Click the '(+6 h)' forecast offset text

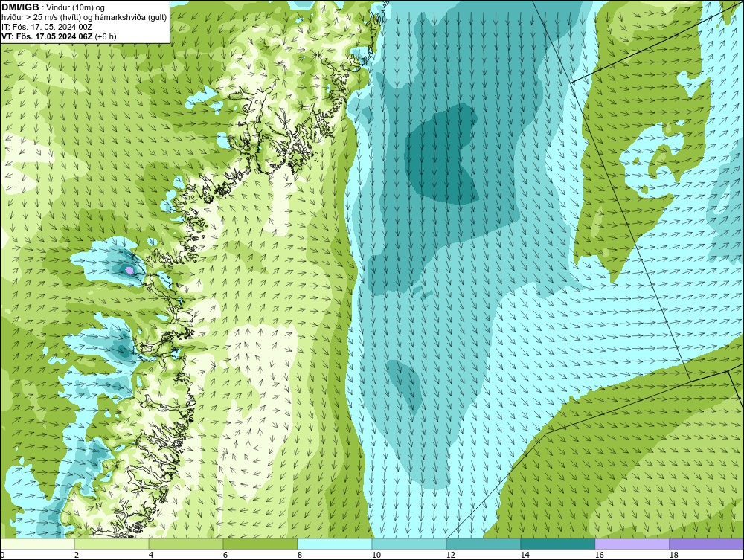(106, 36)
